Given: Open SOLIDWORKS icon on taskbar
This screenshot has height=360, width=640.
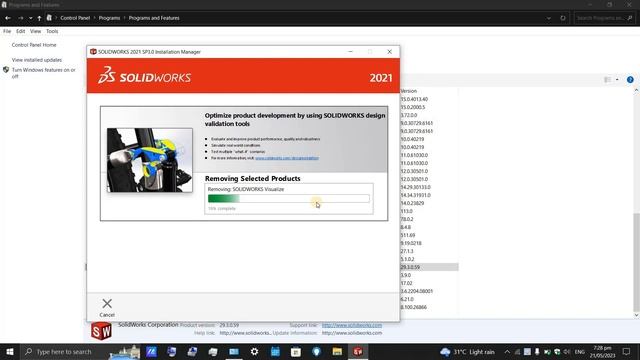Looking at the screenshot, I should (x=358, y=352).
